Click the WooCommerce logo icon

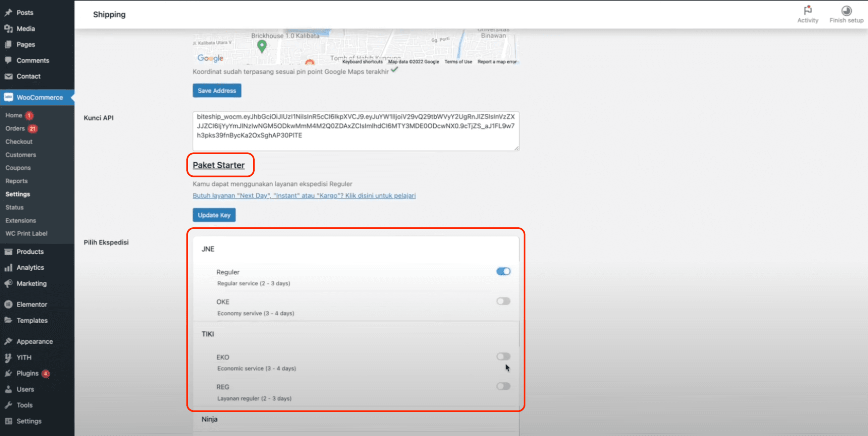[8, 97]
